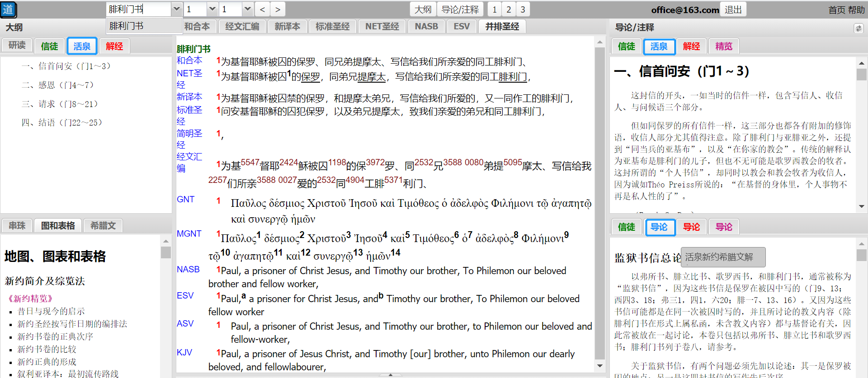Click the 退出 logout button

pyautogui.click(x=733, y=9)
